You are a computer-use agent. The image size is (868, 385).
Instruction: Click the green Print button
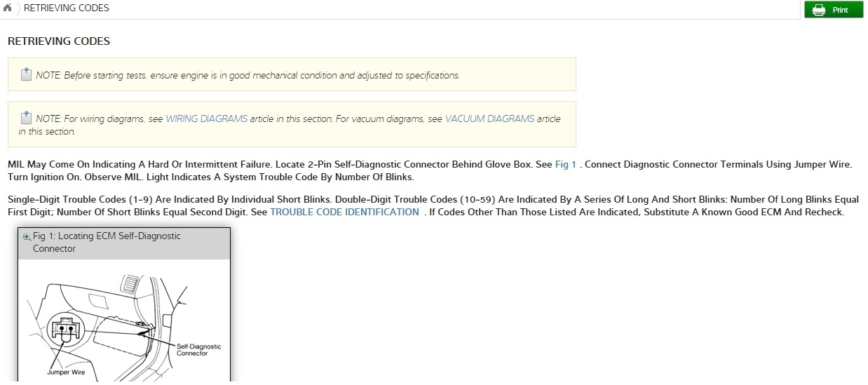click(x=833, y=10)
